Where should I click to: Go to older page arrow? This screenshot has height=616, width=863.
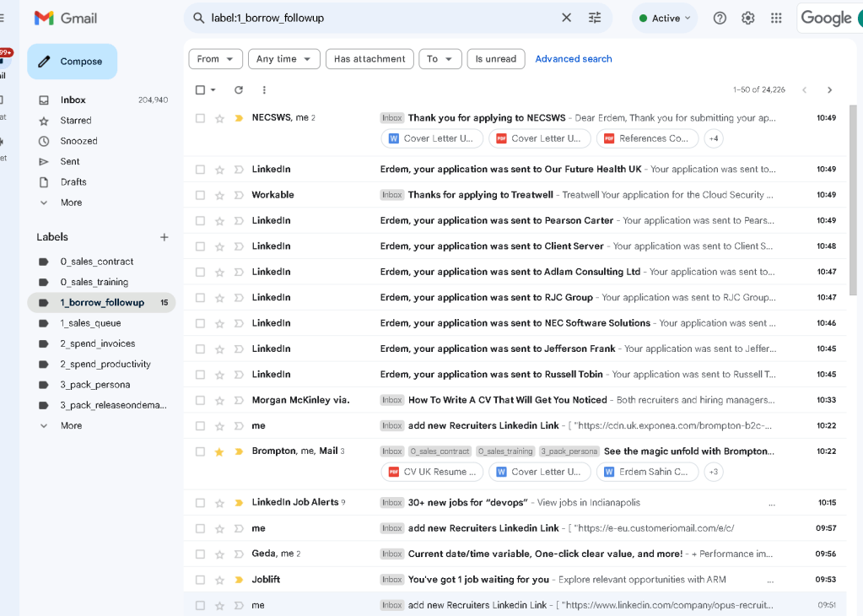click(829, 89)
